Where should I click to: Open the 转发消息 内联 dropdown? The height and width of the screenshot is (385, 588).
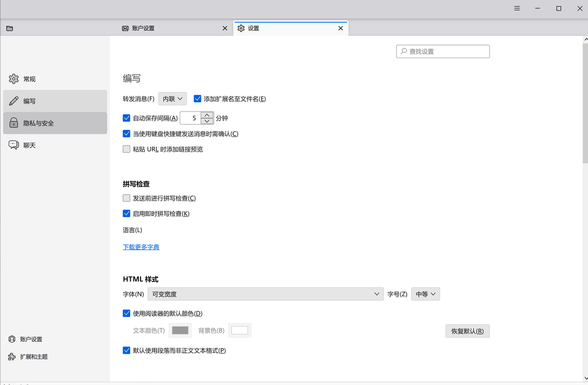pyautogui.click(x=172, y=98)
